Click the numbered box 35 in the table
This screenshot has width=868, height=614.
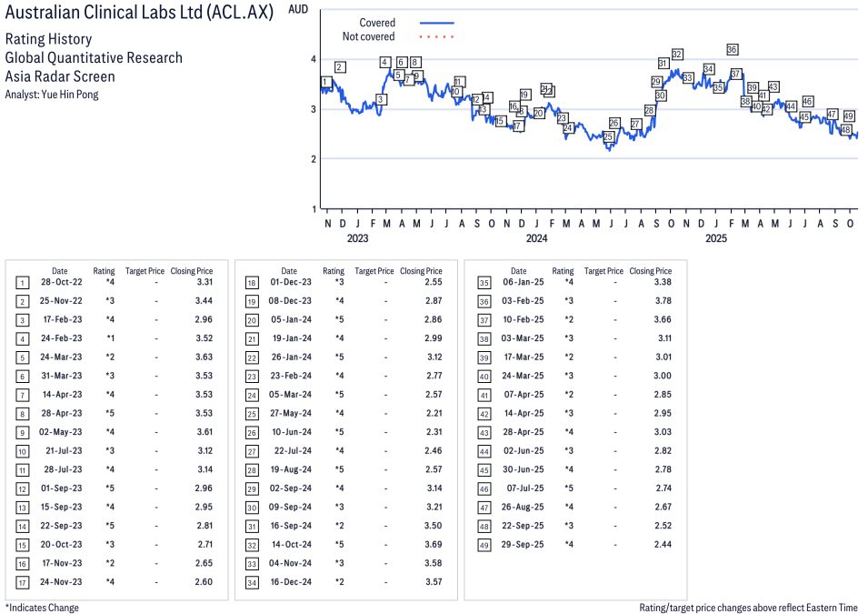coord(483,283)
